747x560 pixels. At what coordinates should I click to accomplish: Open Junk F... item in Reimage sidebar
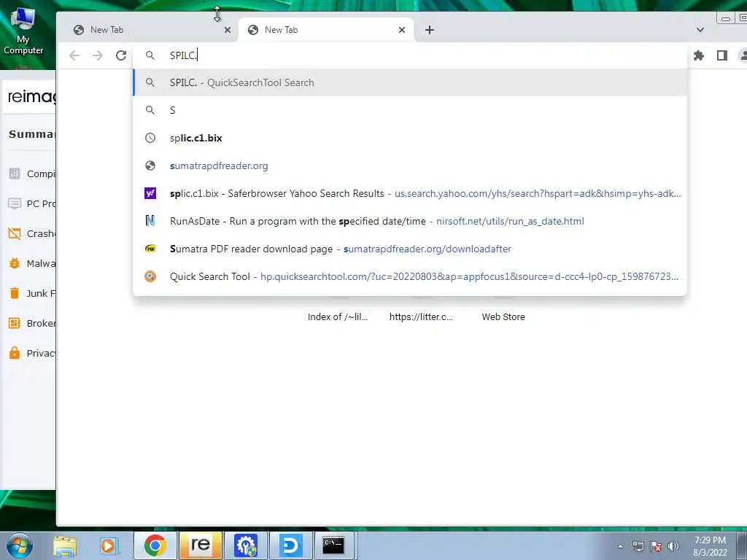(x=31, y=293)
